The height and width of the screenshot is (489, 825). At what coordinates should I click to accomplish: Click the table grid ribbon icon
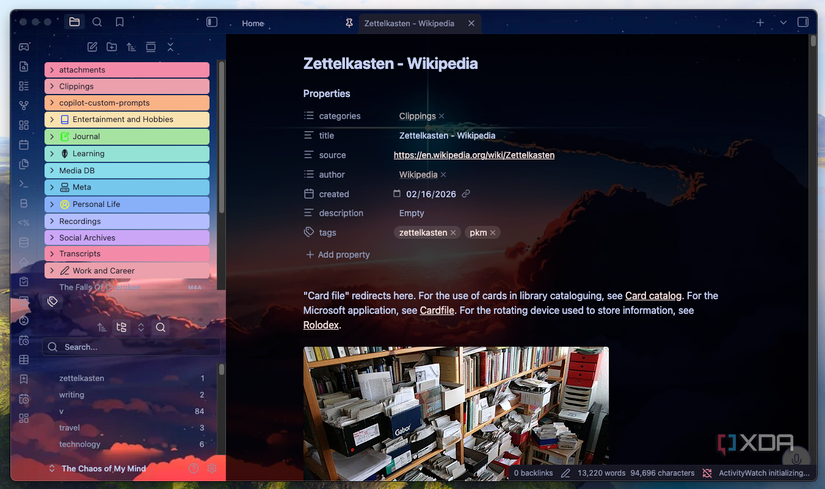(x=24, y=360)
